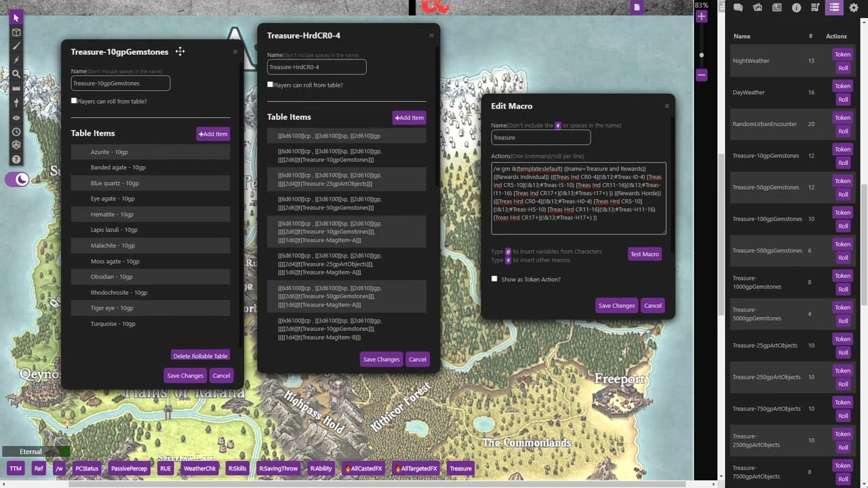Cancel the Treasure-10gpGemstones dialog
This screenshot has height=488, width=868.
coord(221,375)
